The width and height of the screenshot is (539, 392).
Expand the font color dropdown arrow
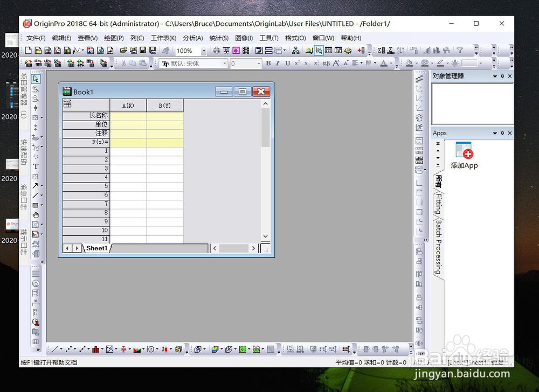[391, 63]
